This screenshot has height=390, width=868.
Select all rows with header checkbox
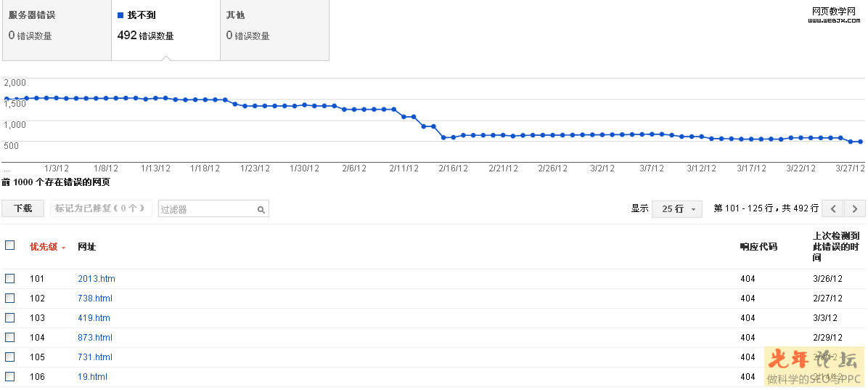pos(10,245)
